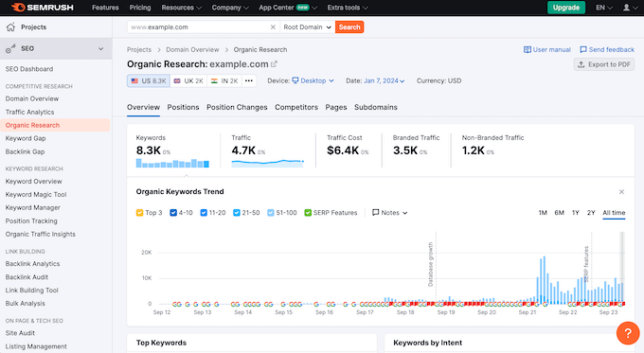Click the SEO key icon in the sidebar
Image resolution: width=644 pixels, height=353 pixels.
(x=10, y=48)
